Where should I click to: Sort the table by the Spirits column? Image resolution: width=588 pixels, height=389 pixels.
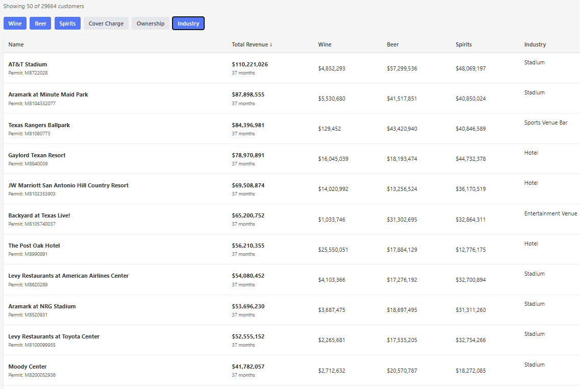pyautogui.click(x=463, y=44)
